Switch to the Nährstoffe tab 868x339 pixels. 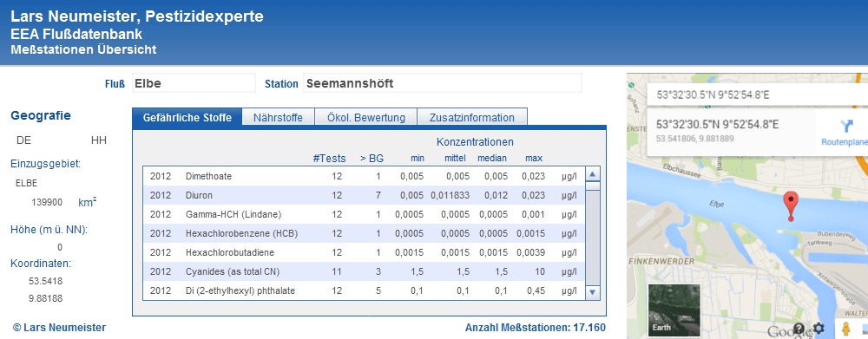[x=278, y=118]
